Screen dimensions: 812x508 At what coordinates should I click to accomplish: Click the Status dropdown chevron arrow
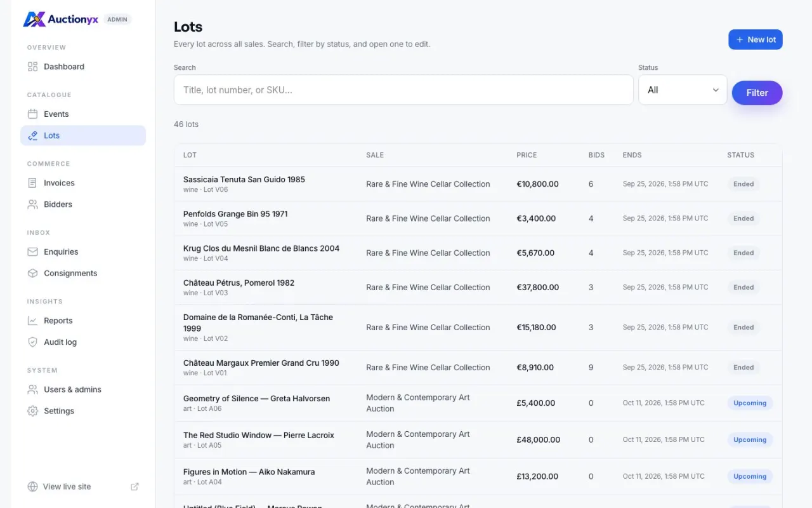(716, 90)
